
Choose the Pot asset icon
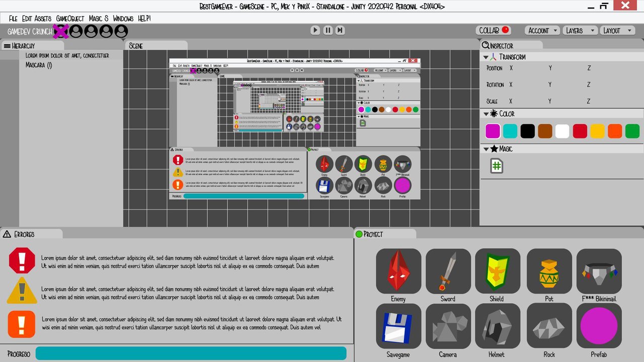tap(549, 271)
